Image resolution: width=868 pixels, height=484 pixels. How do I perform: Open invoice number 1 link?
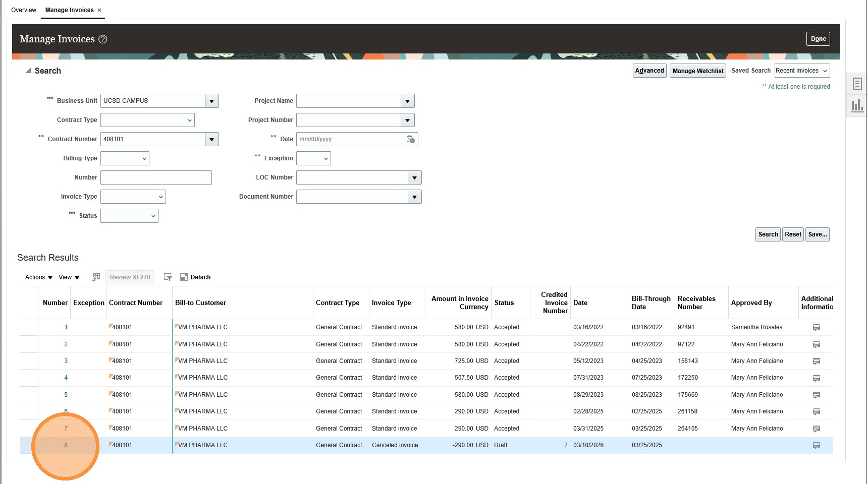(66, 328)
